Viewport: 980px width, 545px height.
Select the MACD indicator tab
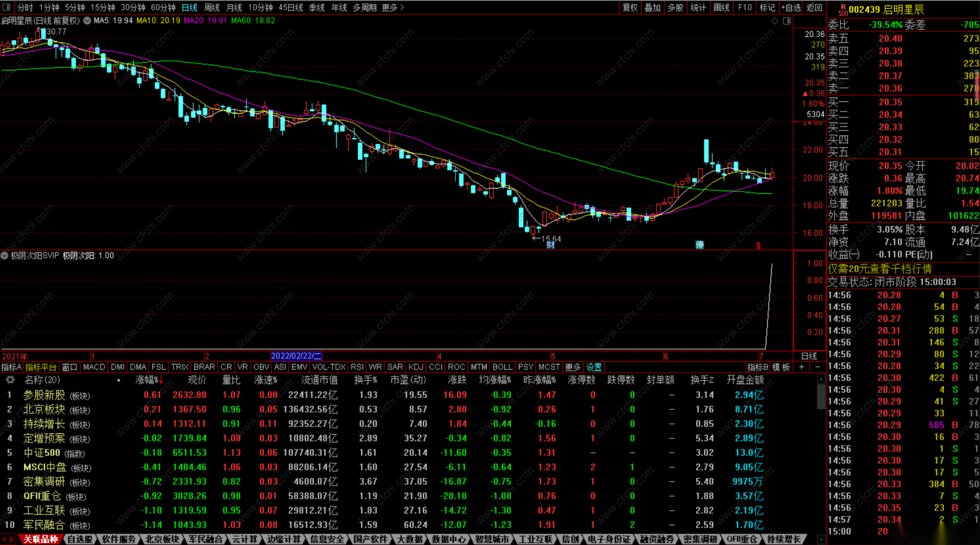[x=94, y=367]
